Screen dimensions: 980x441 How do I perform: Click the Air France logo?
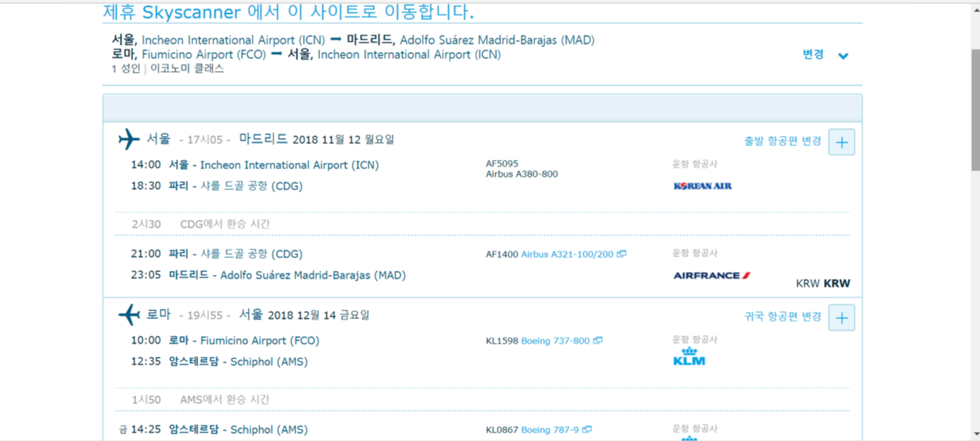tap(712, 276)
